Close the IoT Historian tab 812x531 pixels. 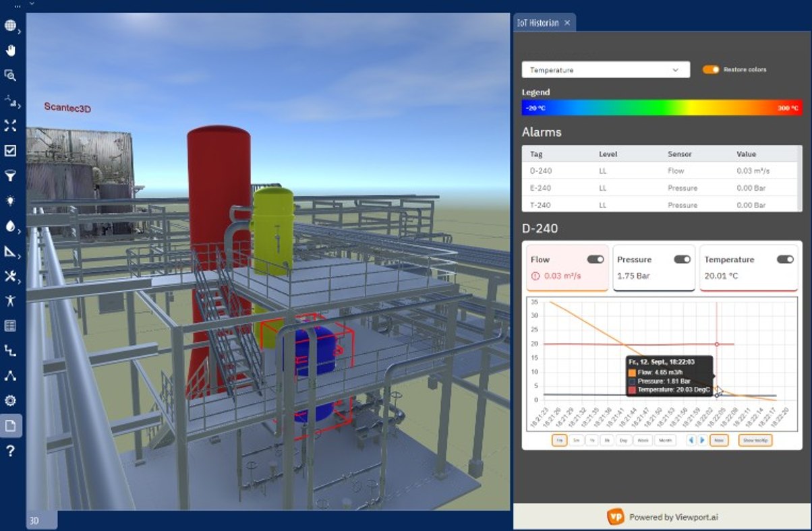pyautogui.click(x=567, y=23)
